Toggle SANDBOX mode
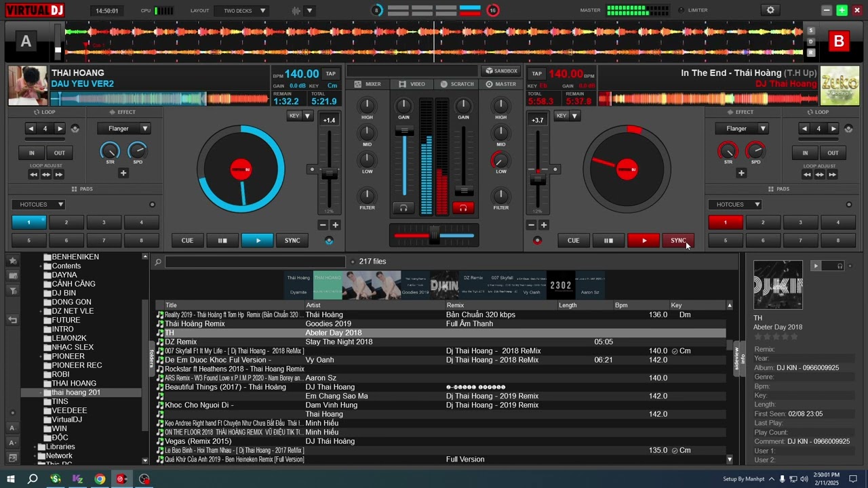 (501, 71)
